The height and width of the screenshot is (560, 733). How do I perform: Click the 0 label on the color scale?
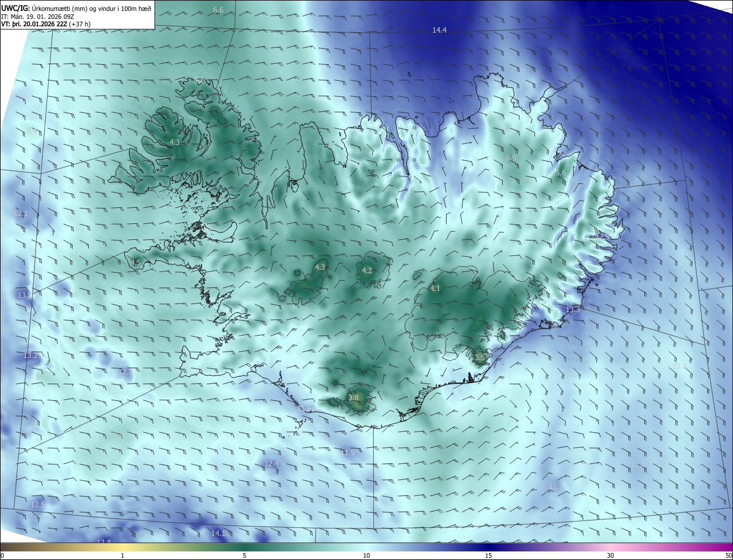[x=2, y=555]
